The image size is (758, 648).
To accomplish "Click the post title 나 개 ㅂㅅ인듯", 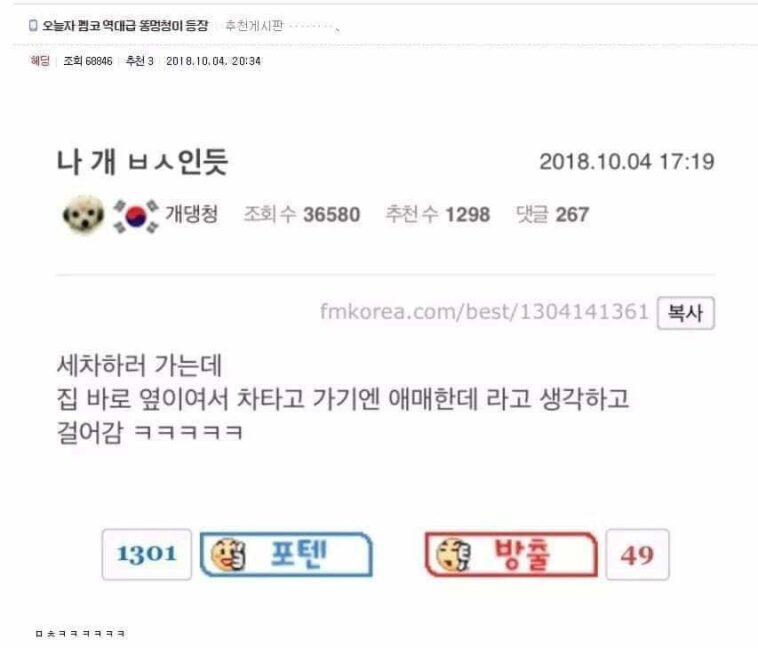I will pyautogui.click(x=143, y=162).
